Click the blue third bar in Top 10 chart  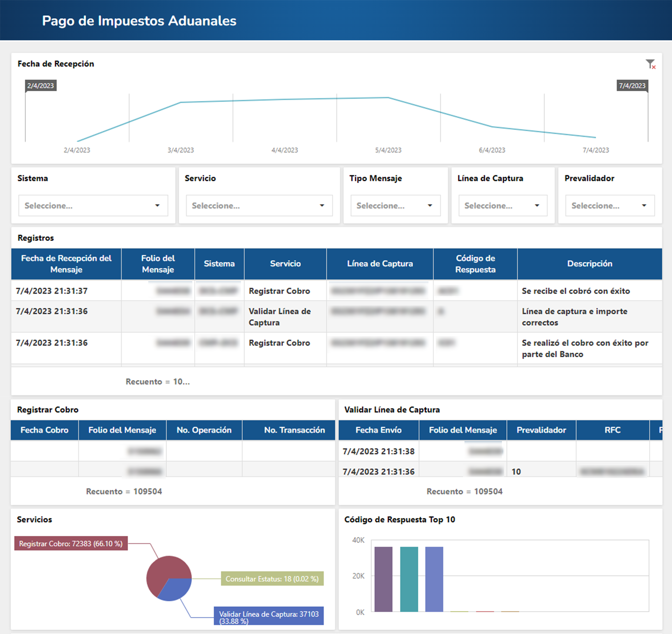point(434,579)
